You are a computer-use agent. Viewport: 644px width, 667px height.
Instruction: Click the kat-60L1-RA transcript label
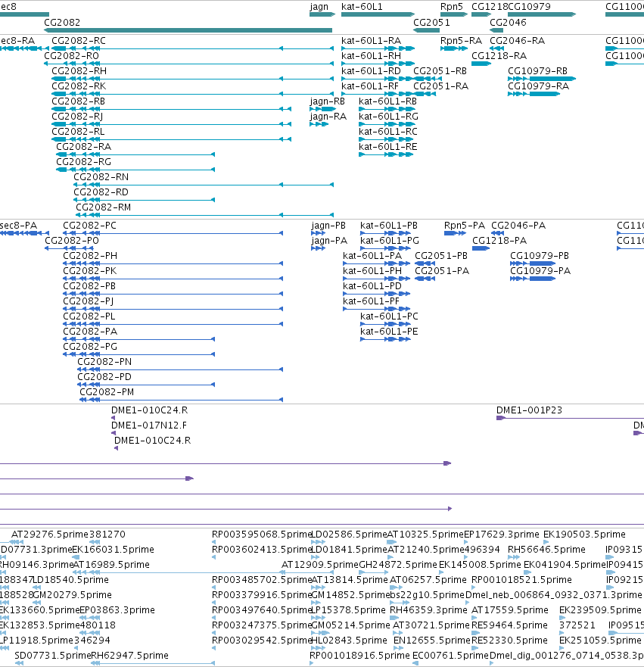point(371,41)
